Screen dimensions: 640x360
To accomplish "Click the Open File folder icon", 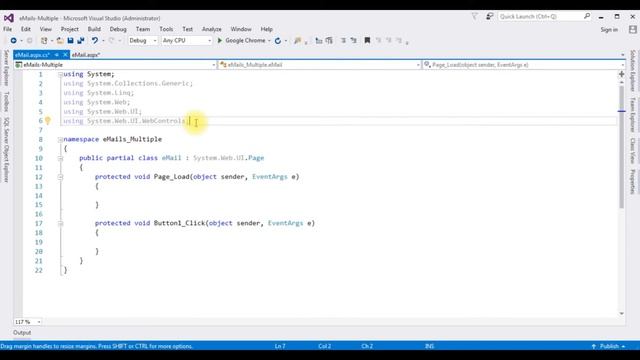I will coord(60,40).
